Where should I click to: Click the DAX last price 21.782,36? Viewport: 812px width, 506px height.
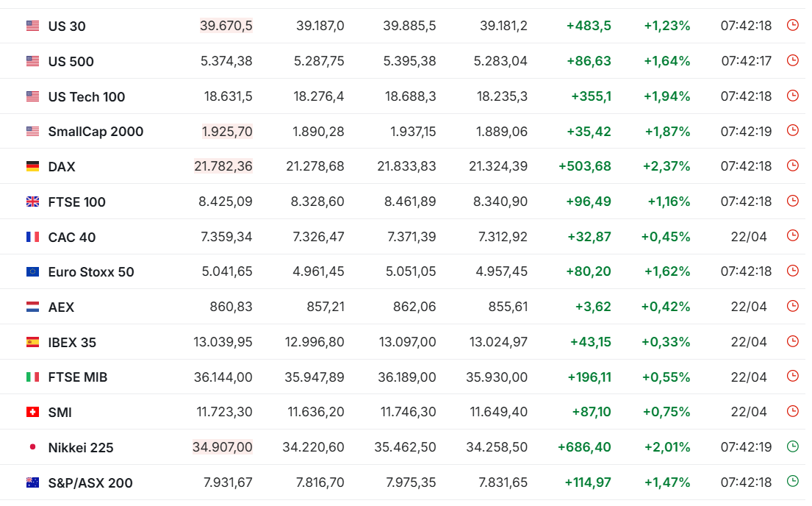pyautogui.click(x=223, y=166)
